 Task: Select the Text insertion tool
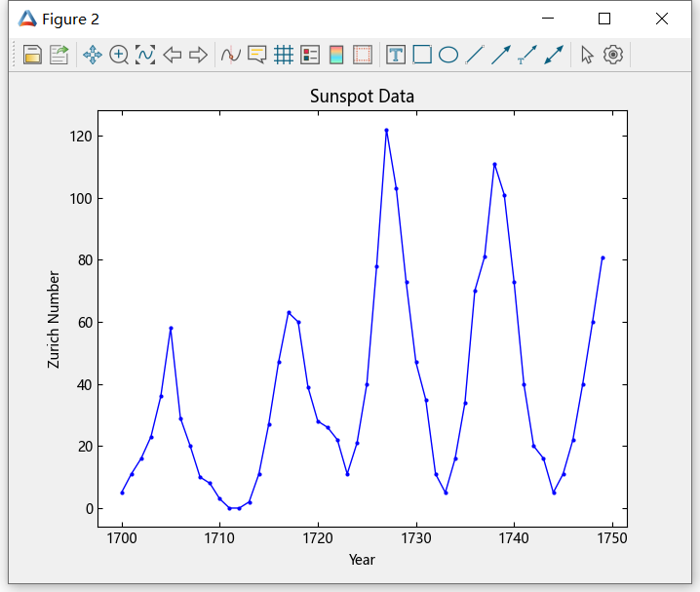pyautogui.click(x=396, y=55)
